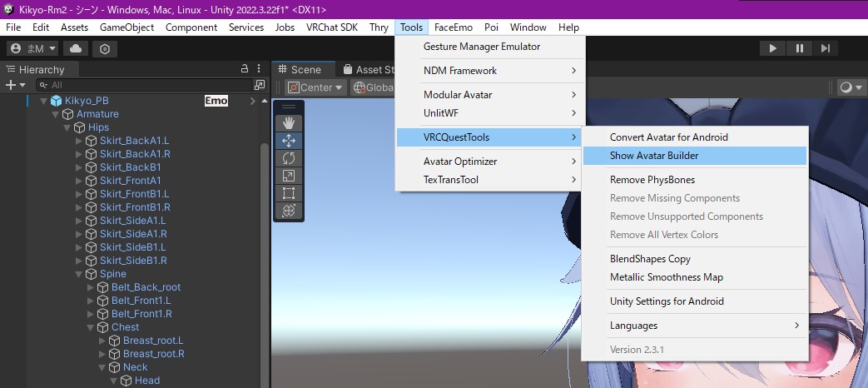Open the Center pivot dropdown
868x388 pixels.
click(315, 87)
